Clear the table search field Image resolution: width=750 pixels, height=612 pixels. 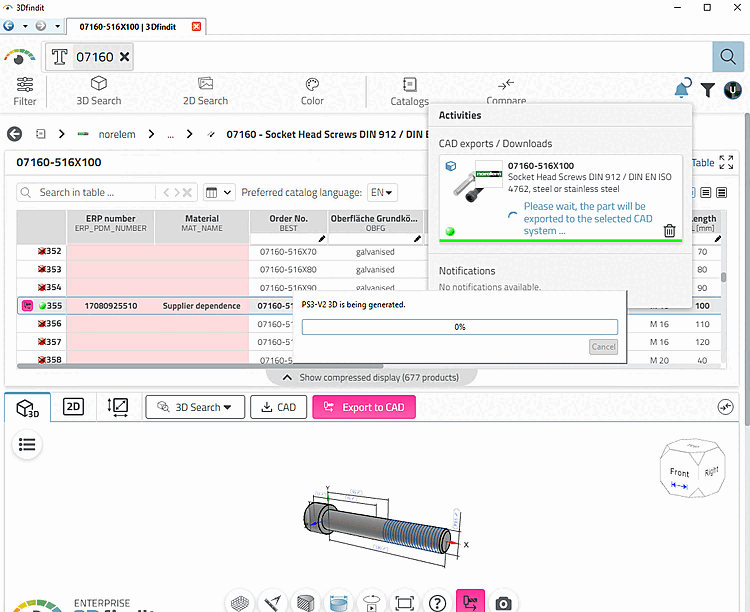tap(187, 192)
